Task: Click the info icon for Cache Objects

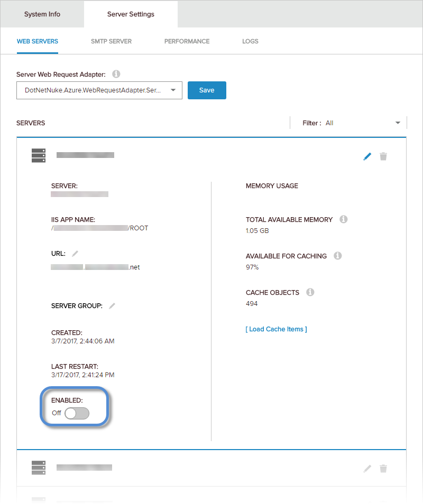Action: (310, 292)
